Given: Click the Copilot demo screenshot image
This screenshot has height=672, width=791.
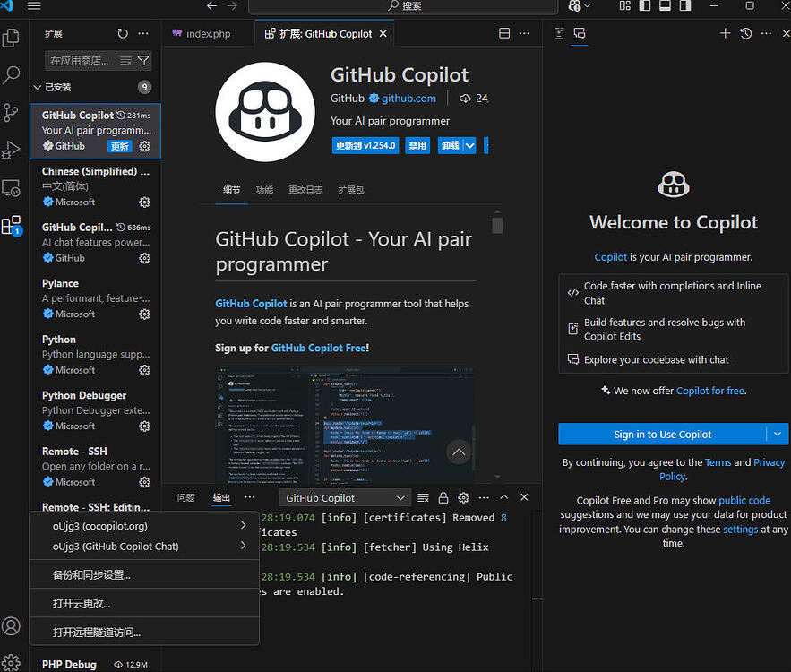Looking at the screenshot, I should (345, 425).
